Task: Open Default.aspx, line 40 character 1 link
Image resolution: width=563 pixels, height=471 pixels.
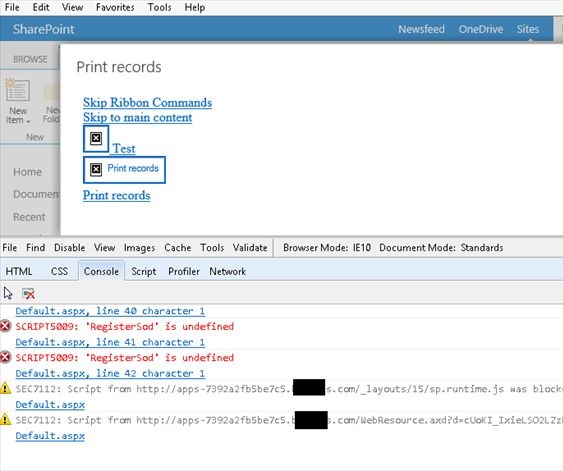Action: [x=110, y=311]
